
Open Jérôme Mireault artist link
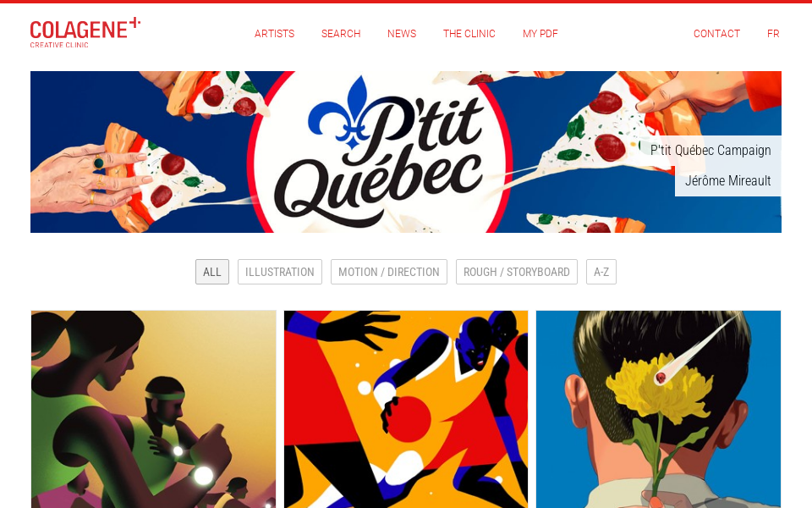(x=727, y=181)
